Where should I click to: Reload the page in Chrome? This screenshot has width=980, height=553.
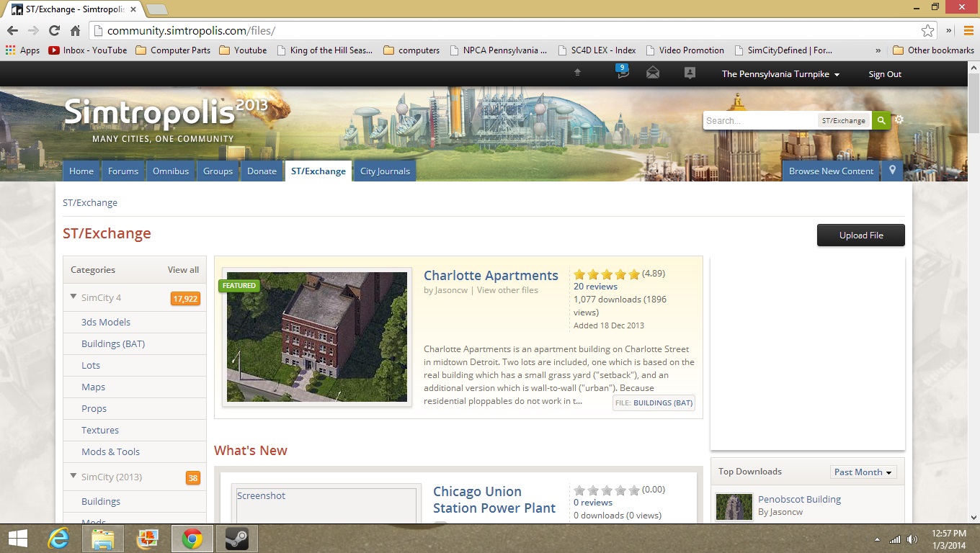(54, 31)
